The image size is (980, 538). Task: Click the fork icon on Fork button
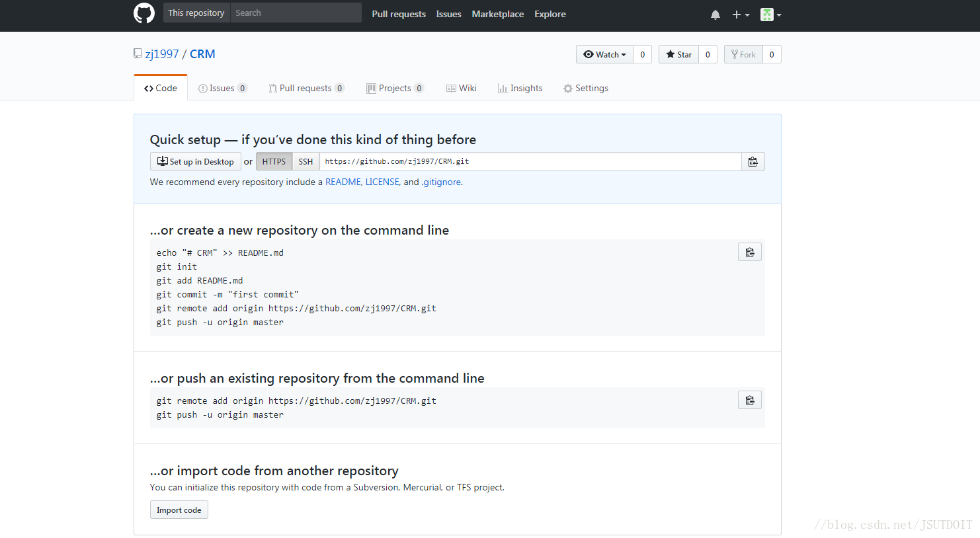click(x=735, y=54)
